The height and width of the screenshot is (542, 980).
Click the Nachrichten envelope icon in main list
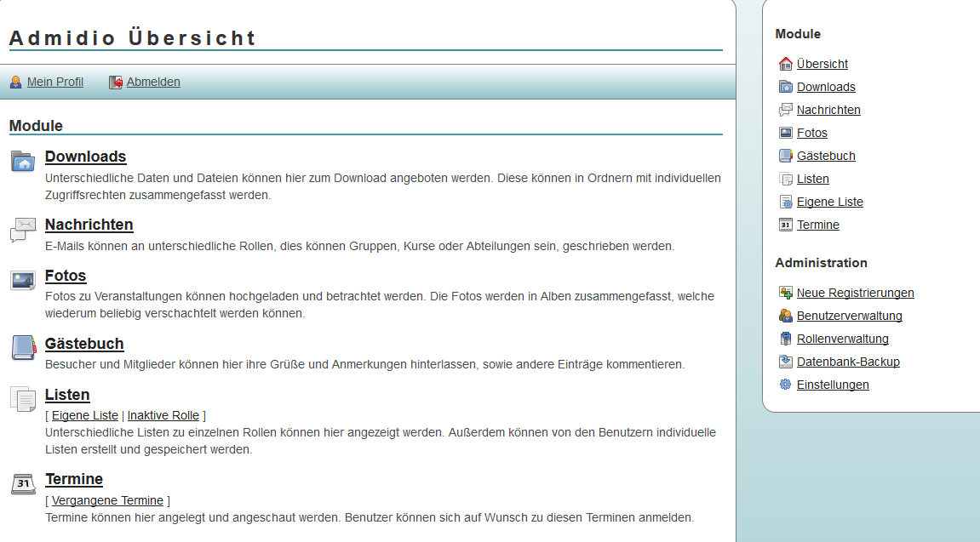tap(23, 229)
